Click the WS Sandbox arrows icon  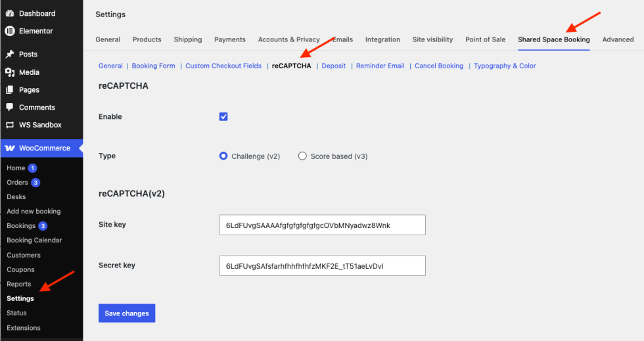[x=10, y=125]
